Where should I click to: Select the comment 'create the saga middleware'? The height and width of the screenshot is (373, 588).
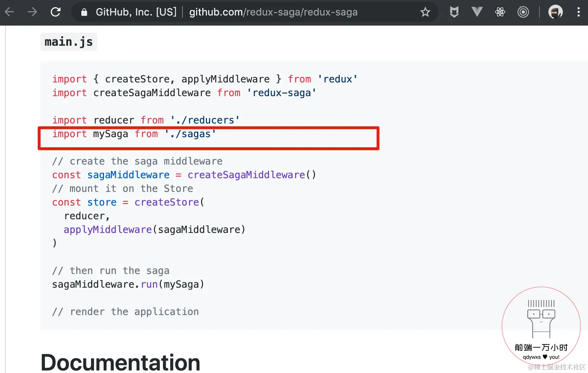coord(137,161)
